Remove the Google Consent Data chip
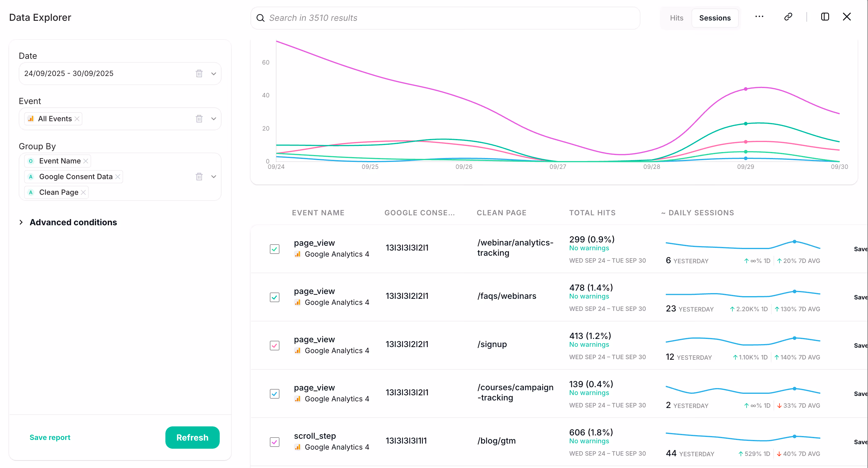The width and height of the screenshot is (868, 468). tap(118, 176)
